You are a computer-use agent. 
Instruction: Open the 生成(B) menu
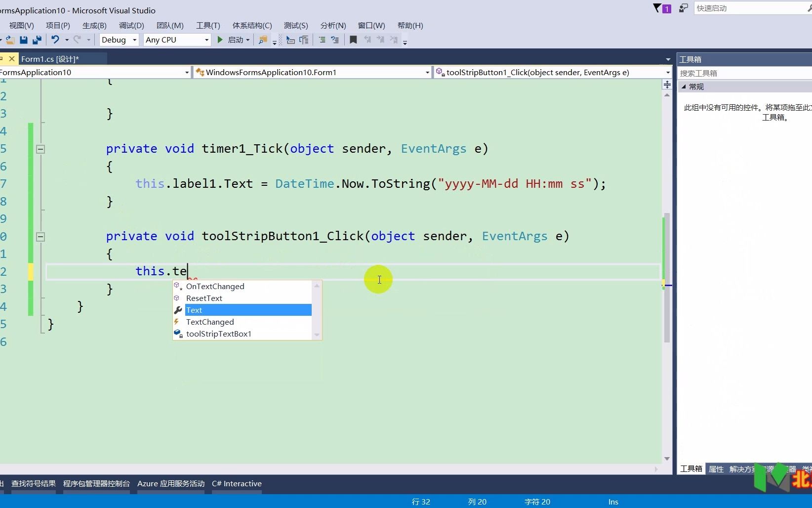94,25
